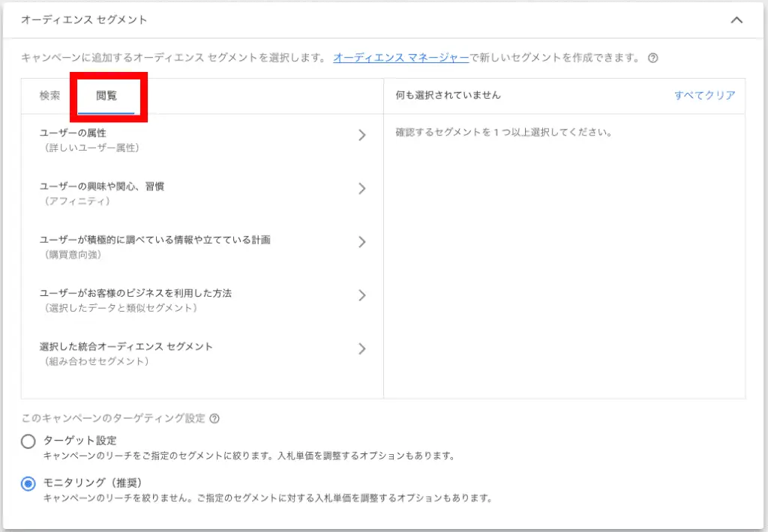Click すべてクリア link

click(x=705, y=95)
